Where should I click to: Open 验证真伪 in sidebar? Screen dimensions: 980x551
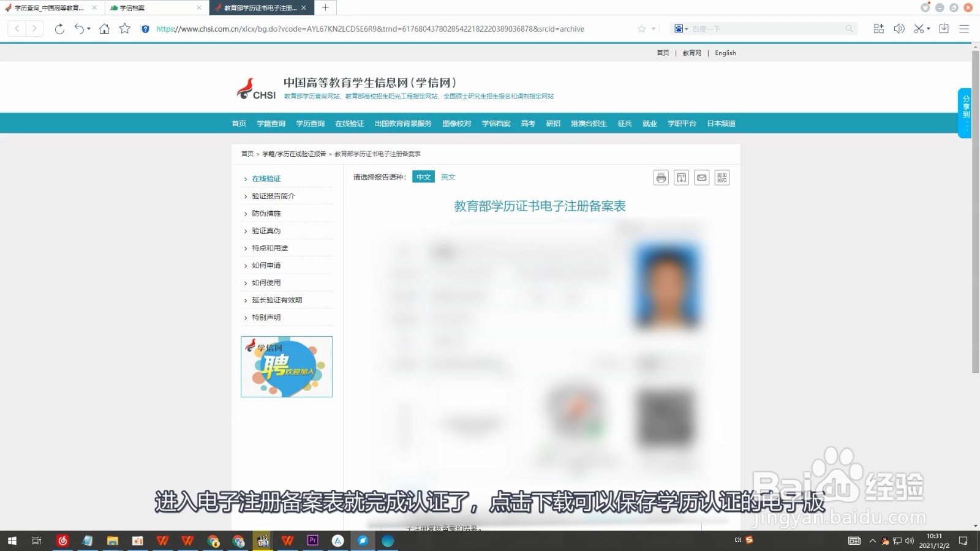tap(266, 231)
